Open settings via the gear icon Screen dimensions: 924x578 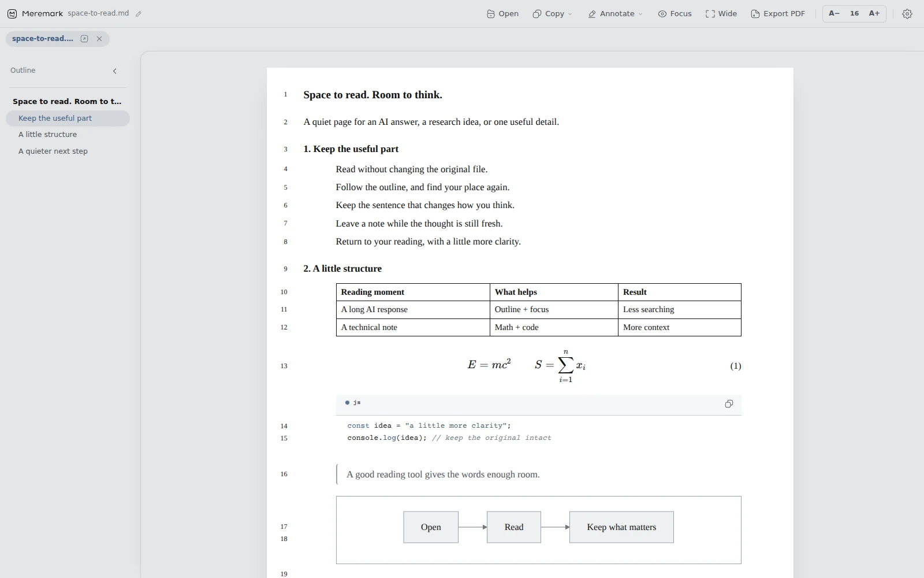907,14
